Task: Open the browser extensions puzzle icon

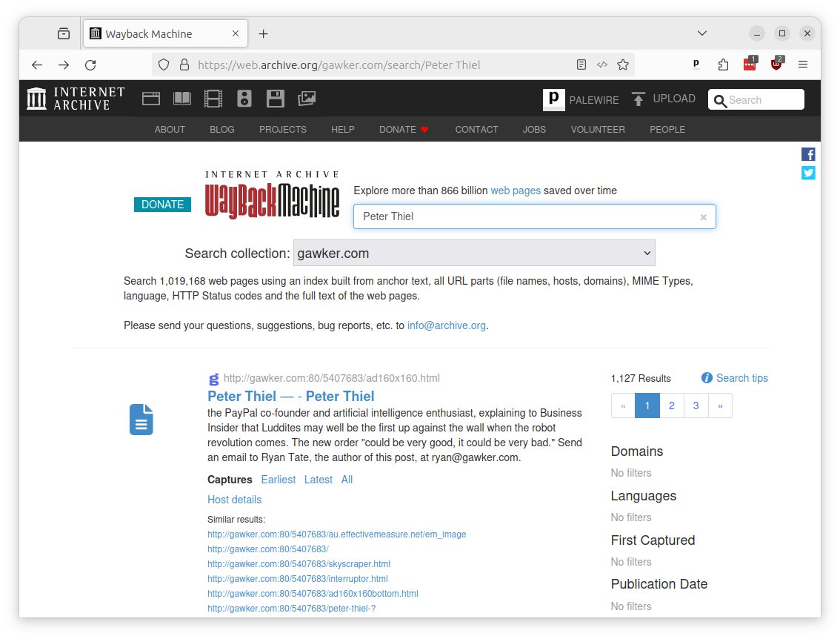Action: [x=723, y=65]
